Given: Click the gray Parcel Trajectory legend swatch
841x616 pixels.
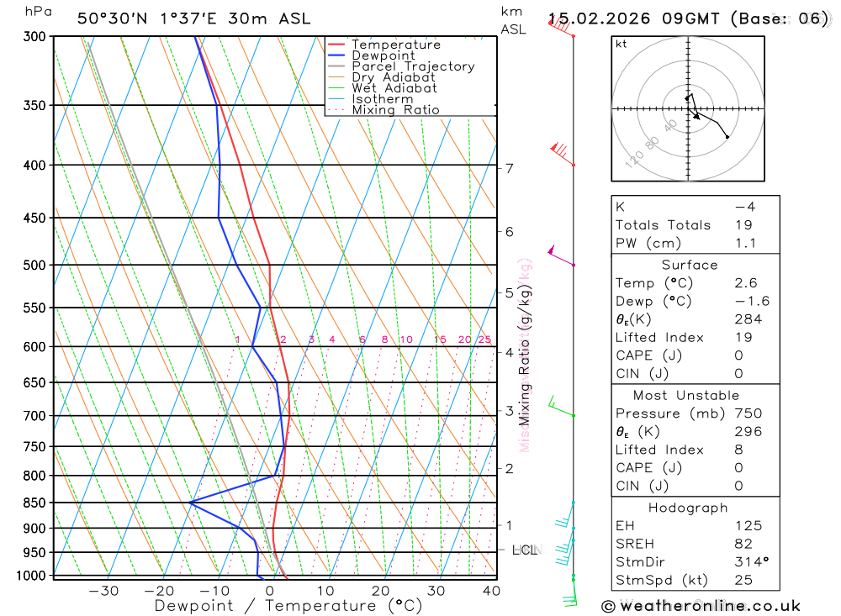Looking at the screenshot, I should [x=336, y=66].
